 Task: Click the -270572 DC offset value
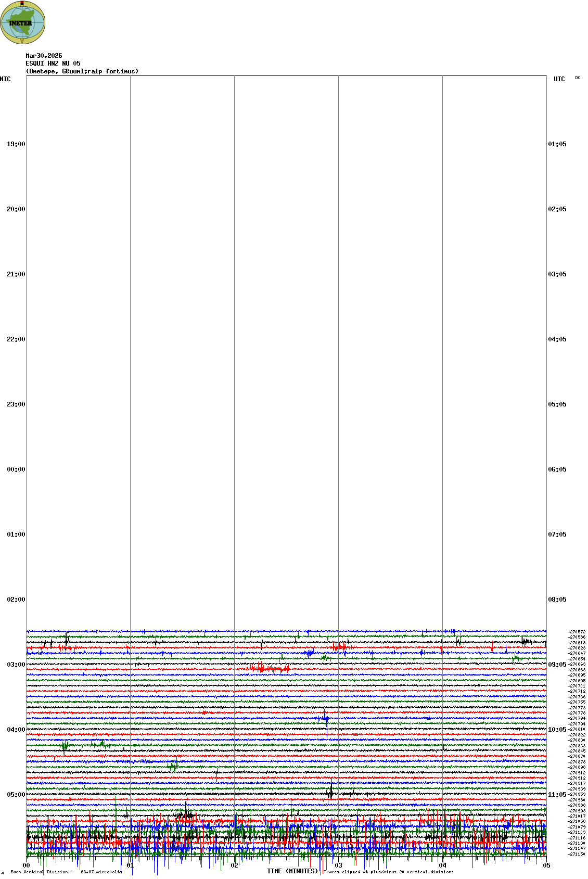pyautogui.click(x=577, y=632)
